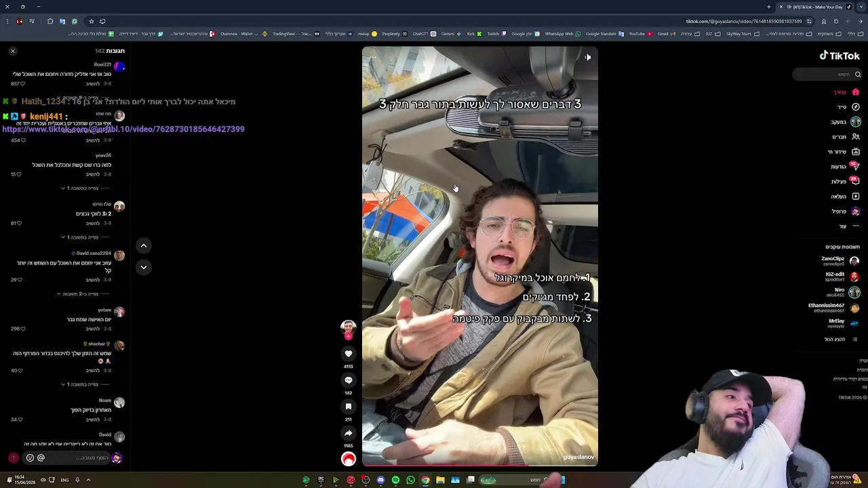Open Discord from the taskbar

[380, 480]
